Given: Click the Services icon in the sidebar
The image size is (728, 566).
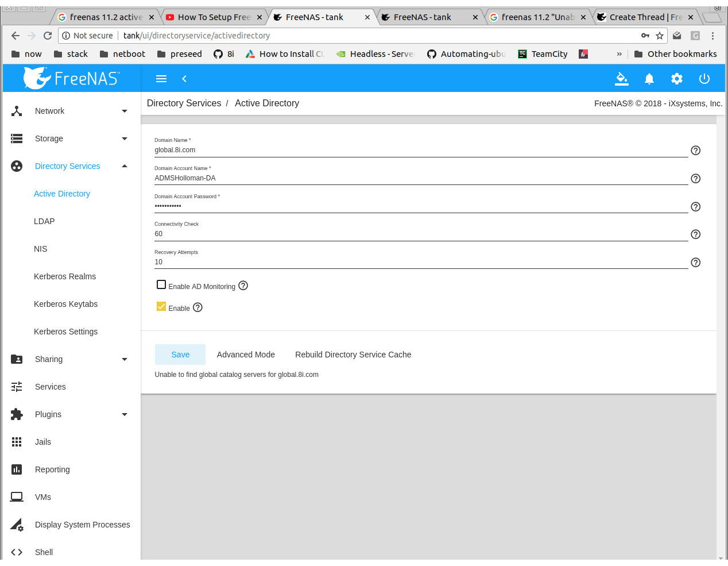Looking at the screenshot, I should [17, 387].
